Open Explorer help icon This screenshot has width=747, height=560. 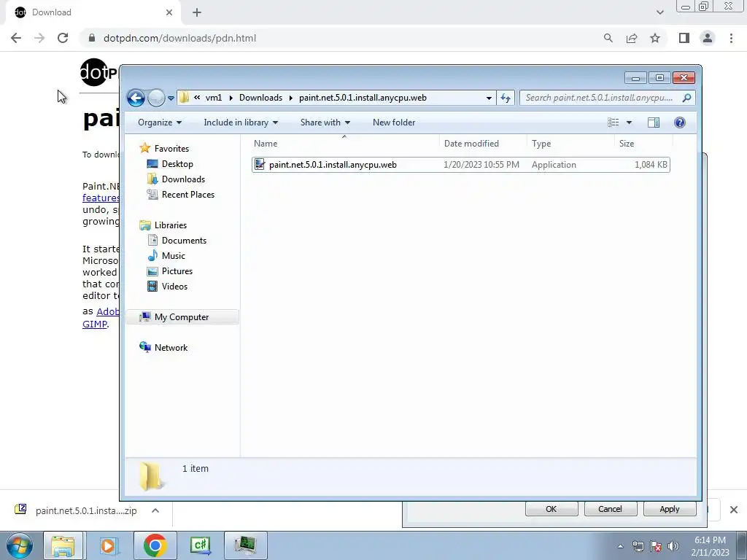point(680,122)
